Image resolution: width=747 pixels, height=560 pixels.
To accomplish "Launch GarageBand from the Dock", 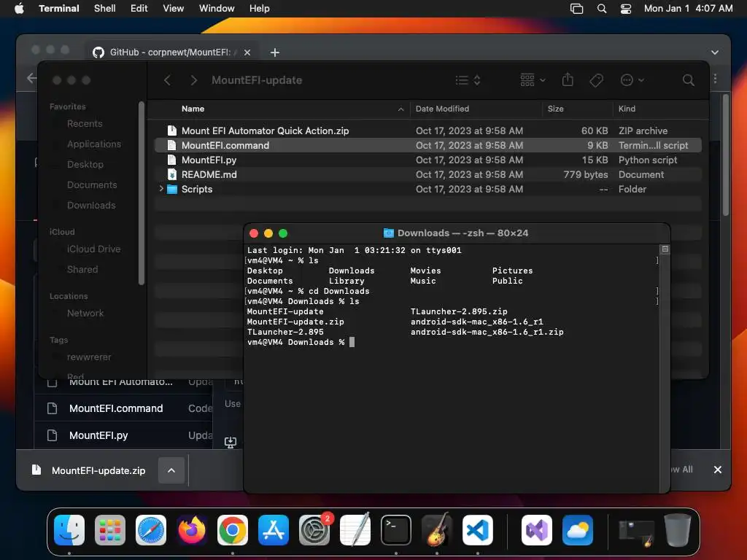I will click(x=437, y=530).
